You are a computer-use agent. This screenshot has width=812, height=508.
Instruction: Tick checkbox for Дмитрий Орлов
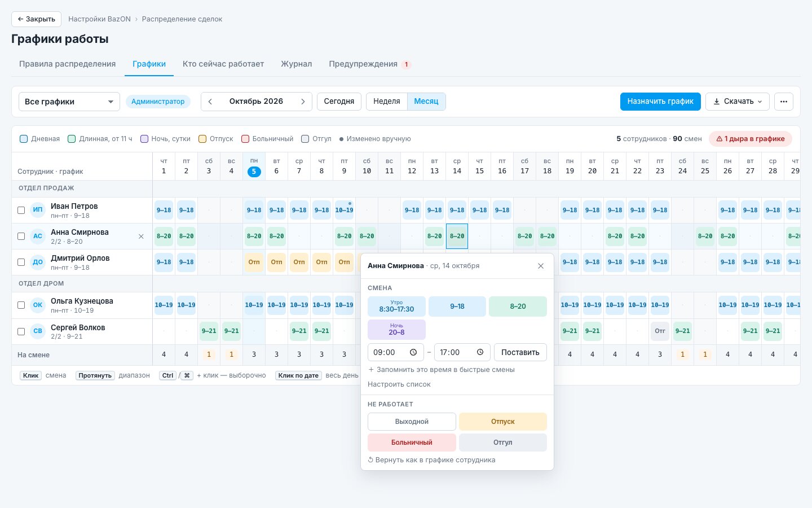pos(21,262)
